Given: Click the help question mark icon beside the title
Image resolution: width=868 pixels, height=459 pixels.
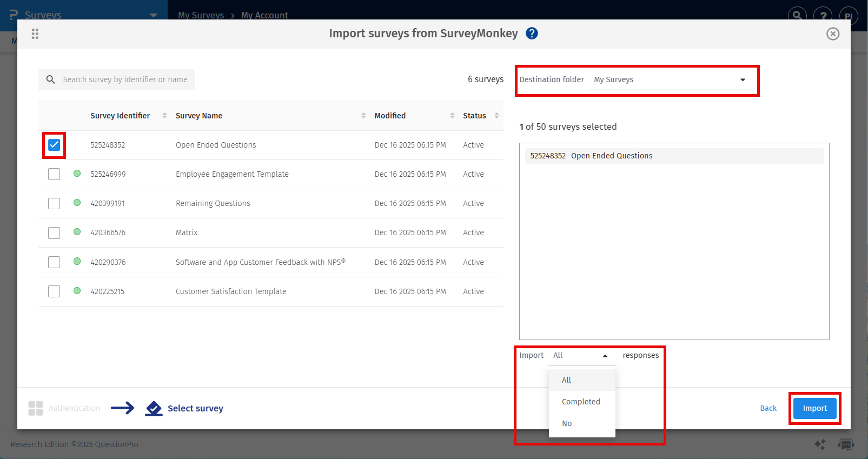Looking at the screenshot, I should (532, 34).
